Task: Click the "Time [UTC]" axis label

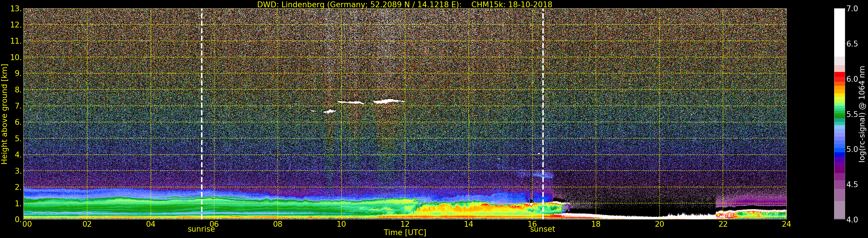Action: pos(405,233)
